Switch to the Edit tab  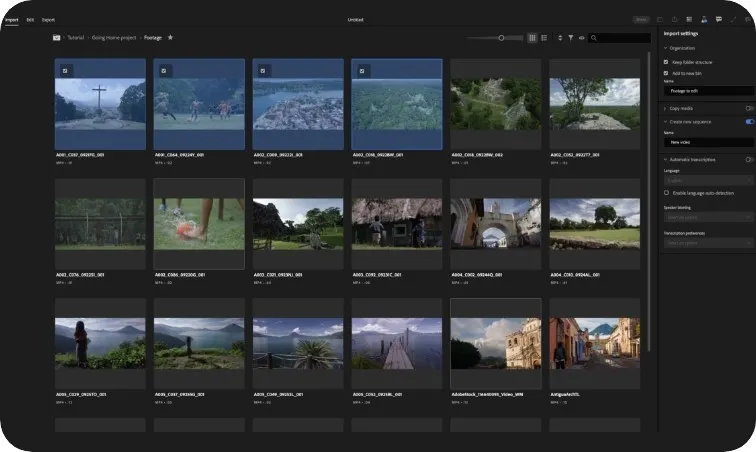(x=30, y=20)
